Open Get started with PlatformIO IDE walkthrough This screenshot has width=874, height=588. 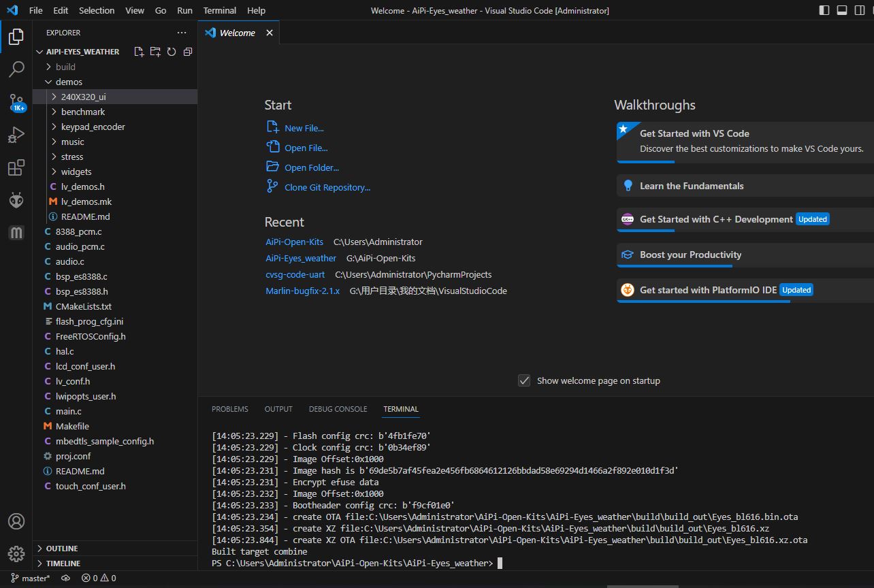pos(745,291)
